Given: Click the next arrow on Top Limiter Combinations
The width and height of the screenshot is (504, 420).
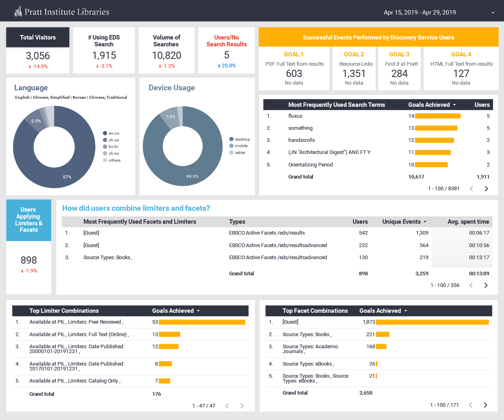Looking at the screenshot, I should [242, 406].
